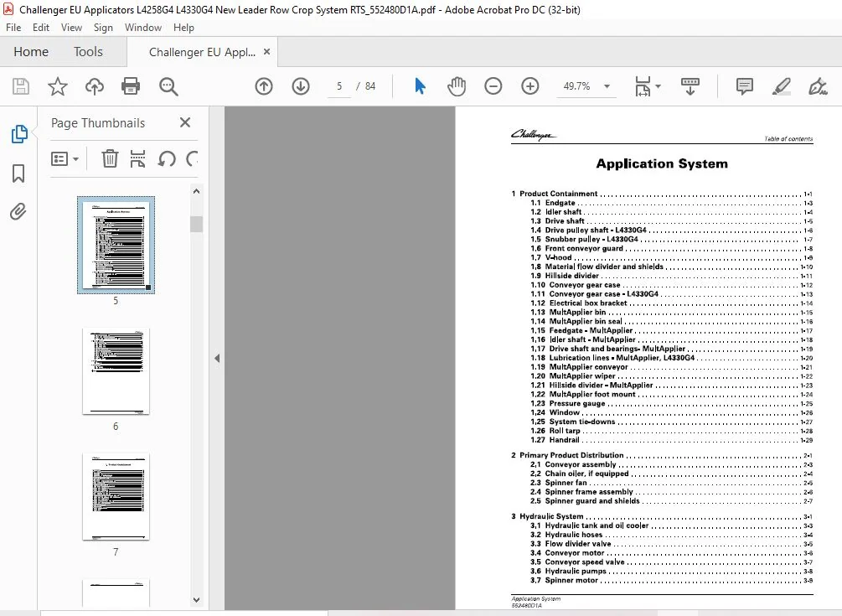Click the page number input field
This screenshot has height=616, width=842.
[x=339, y=86]
